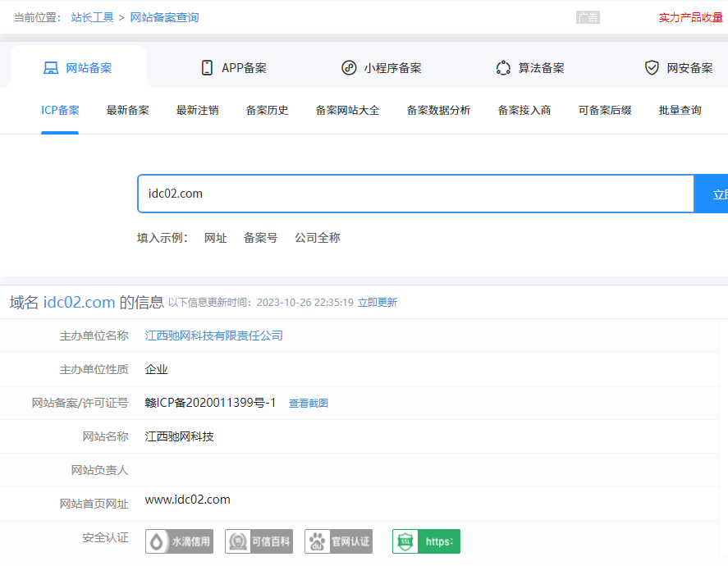Viewport: 728px width, 566px height.
Task: Click the idc02.com domain title link
Action: click(79, 303)
